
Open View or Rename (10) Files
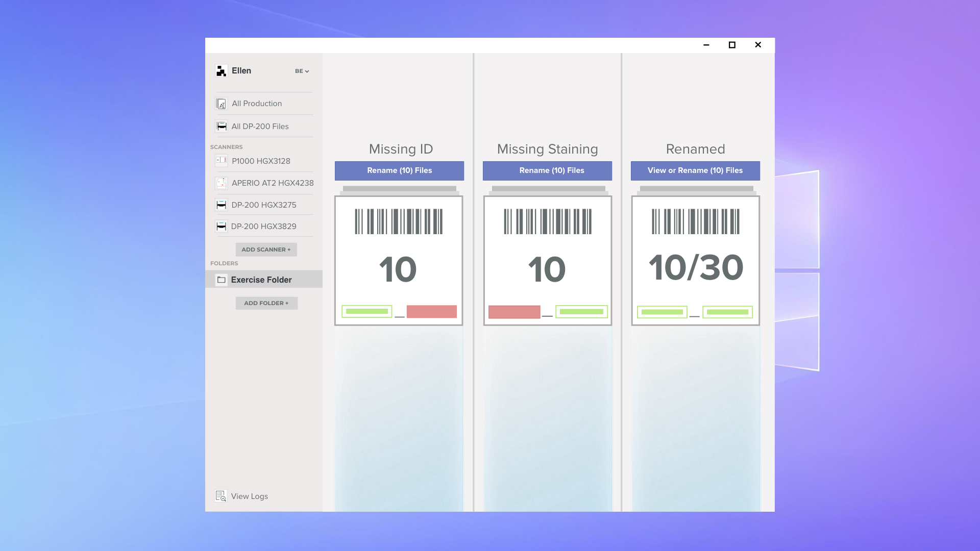point(695,170)
